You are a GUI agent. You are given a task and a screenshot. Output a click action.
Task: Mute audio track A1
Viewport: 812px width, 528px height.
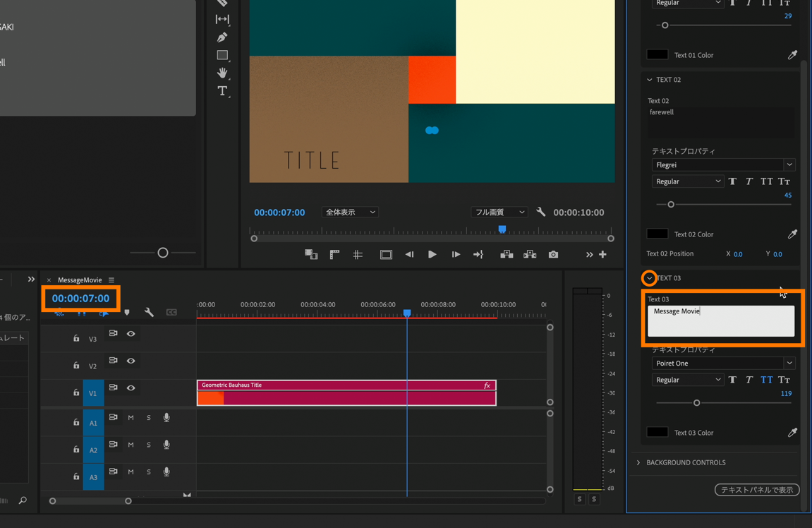tap(131, 418)
